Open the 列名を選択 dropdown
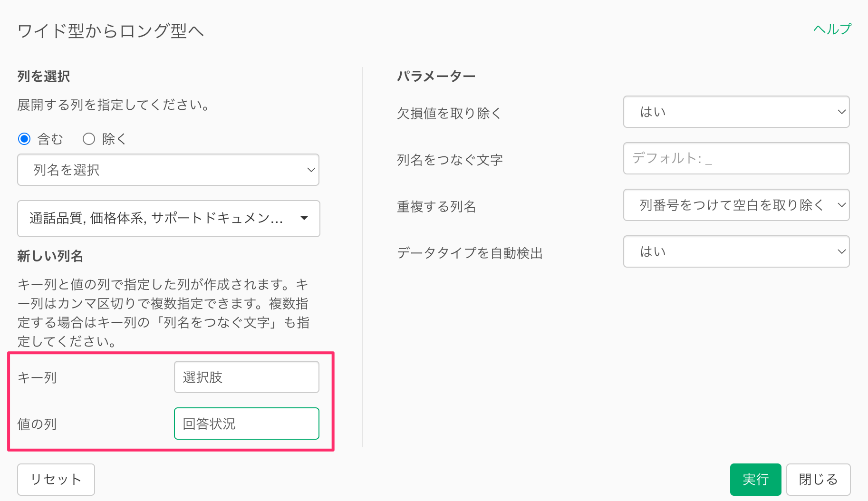The width and height of the screenshot is (868, 501). [168, 170]
